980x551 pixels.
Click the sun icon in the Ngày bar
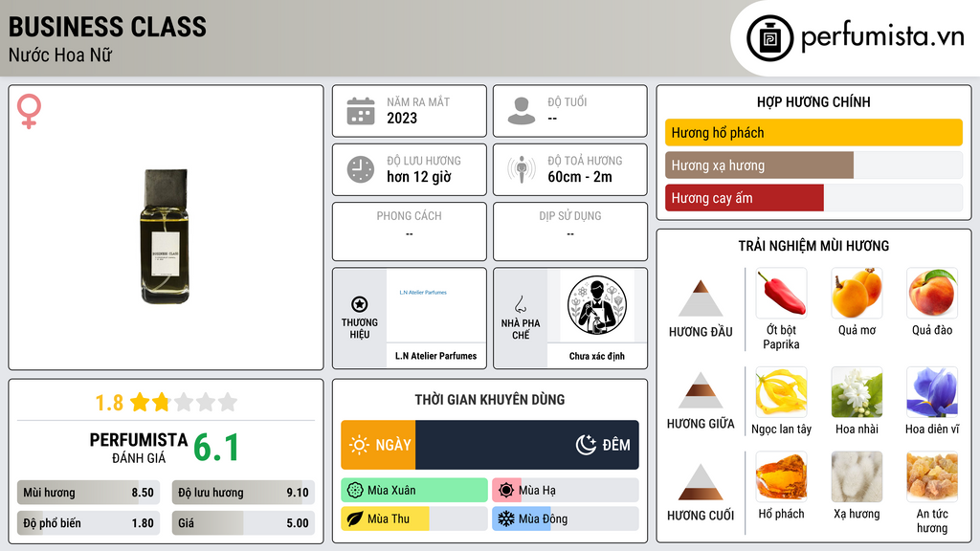click(x=359, y=445)
